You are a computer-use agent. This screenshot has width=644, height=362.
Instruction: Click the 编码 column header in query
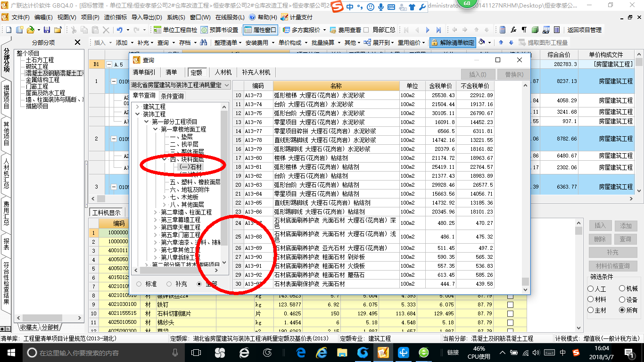258,86
